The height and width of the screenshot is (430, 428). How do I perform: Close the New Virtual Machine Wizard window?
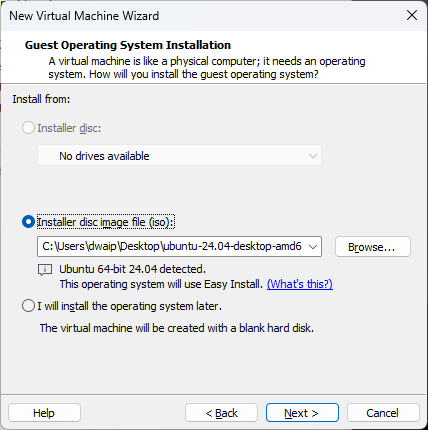(x=412, y=15)
